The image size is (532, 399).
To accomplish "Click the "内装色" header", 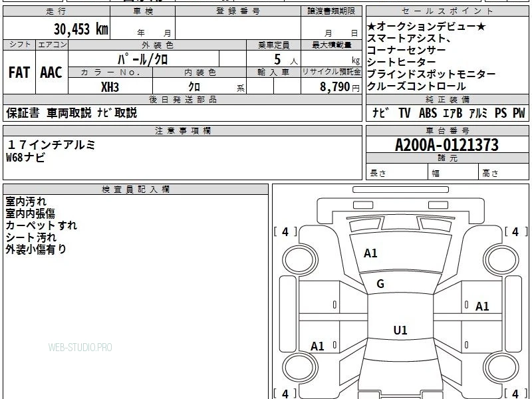I will (x=200, y=72).
